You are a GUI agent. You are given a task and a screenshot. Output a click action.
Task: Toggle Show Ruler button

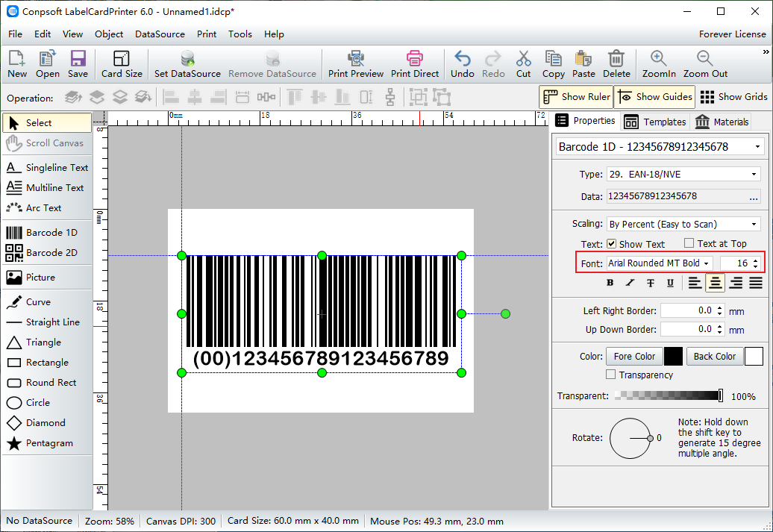pyautogui.click(x=576, y=97)
